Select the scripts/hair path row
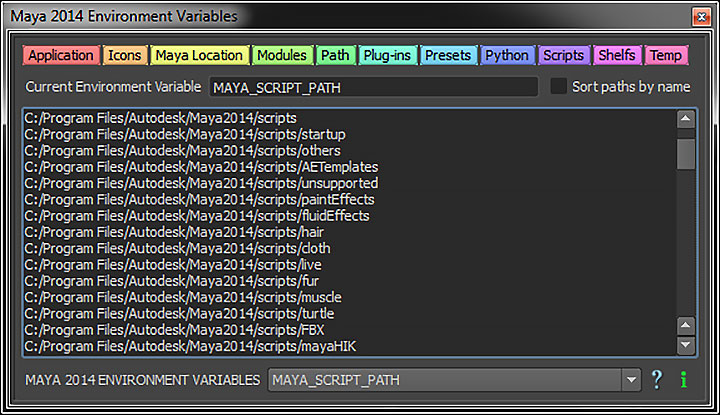The width and height of the screenshot is (720, 415). 349,232
